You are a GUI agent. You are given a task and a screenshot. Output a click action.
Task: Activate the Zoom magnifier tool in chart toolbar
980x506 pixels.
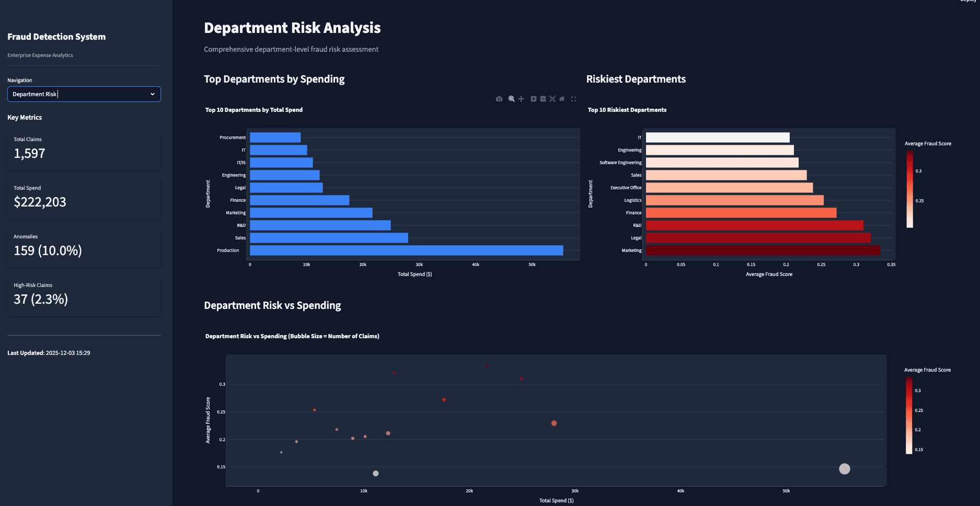pyautogui.click(x=512, y=99)
